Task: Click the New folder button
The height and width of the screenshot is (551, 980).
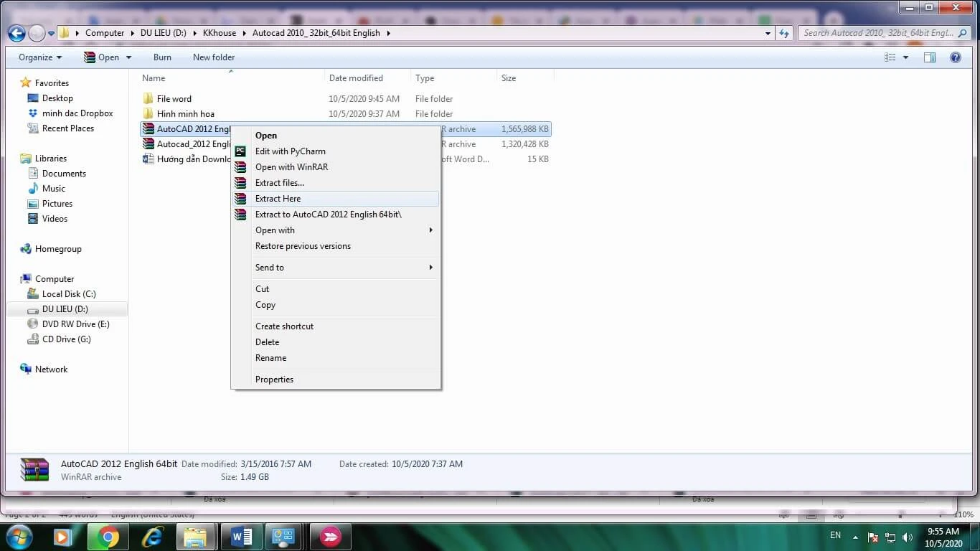Action: 214,57
